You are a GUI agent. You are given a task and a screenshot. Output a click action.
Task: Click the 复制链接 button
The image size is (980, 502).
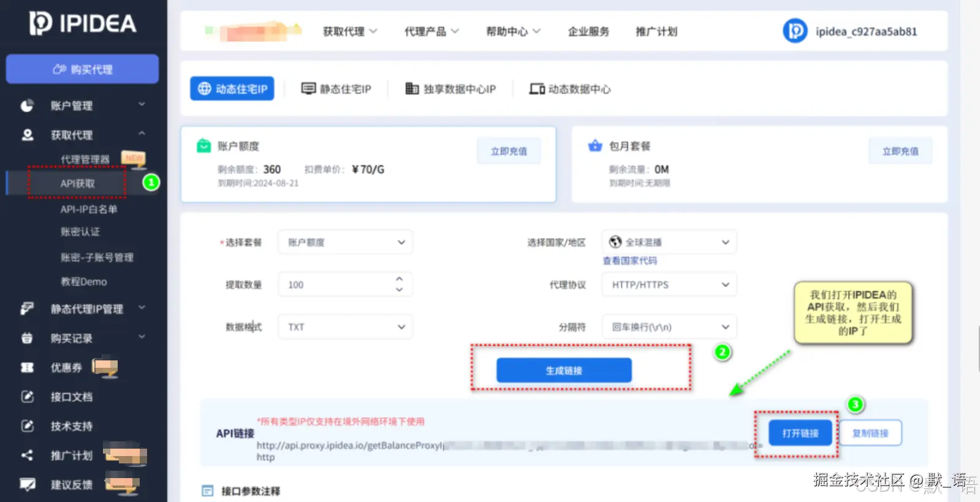coord(870,433)
